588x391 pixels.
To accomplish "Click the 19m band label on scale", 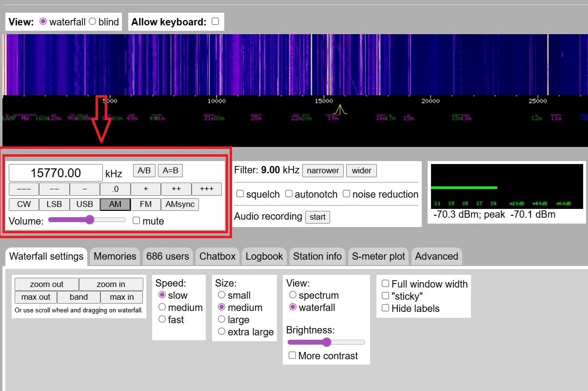I will [x=333, y=118].
